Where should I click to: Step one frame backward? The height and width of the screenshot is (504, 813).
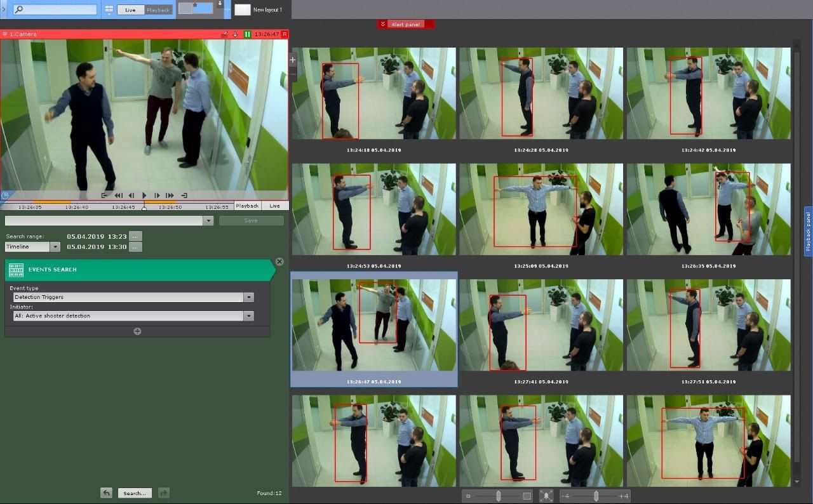[x=131, y=196]
